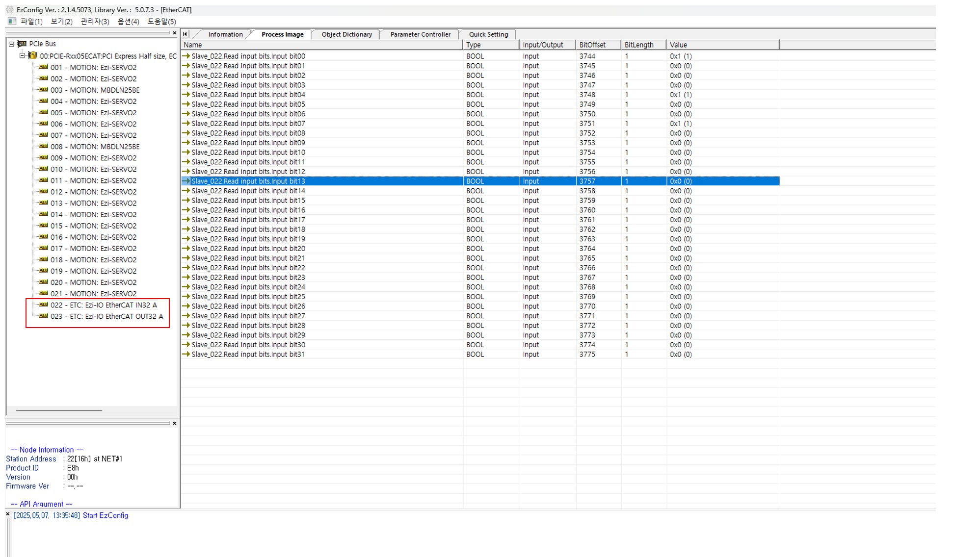
Task: Click the arrow icon for Input bit31 row
Action: coord(186,354)
